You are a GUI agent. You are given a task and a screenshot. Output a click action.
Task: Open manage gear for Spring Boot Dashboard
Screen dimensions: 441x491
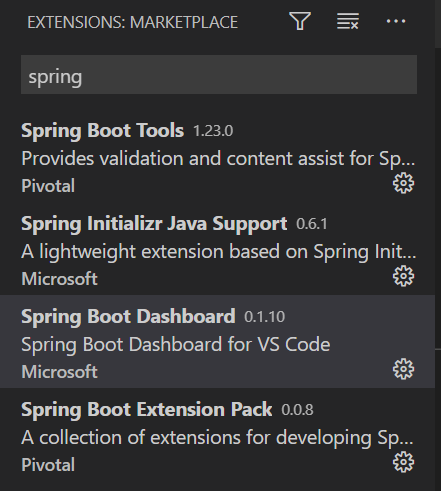click(x=403, y=369)
